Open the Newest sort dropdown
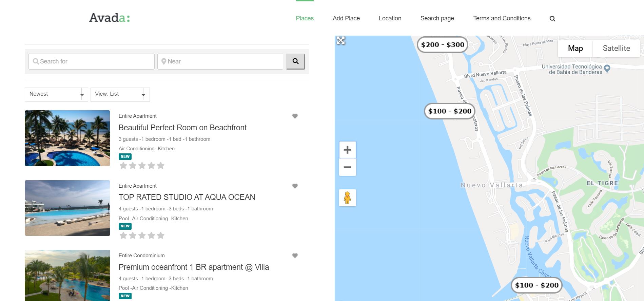The width and height of the screenshot is (644, 301). [56, 94]
